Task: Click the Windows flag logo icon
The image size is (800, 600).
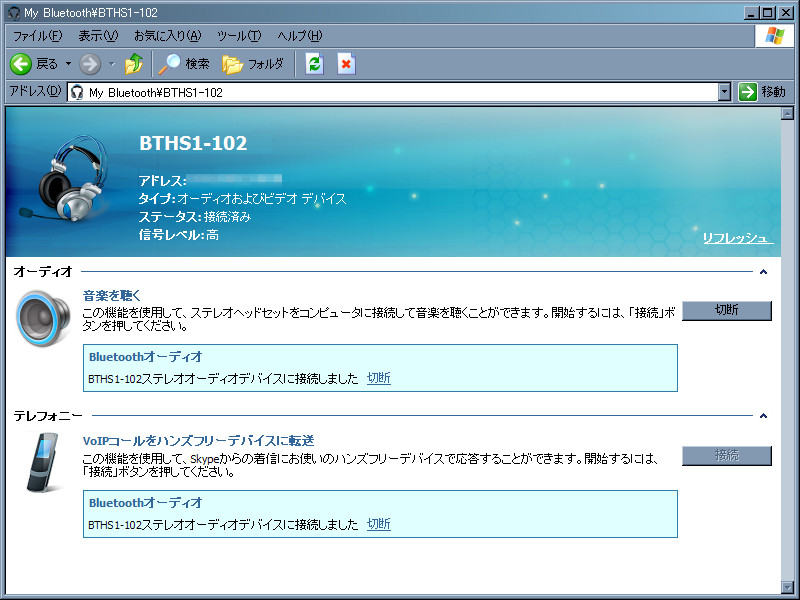Action: (774, 36)
